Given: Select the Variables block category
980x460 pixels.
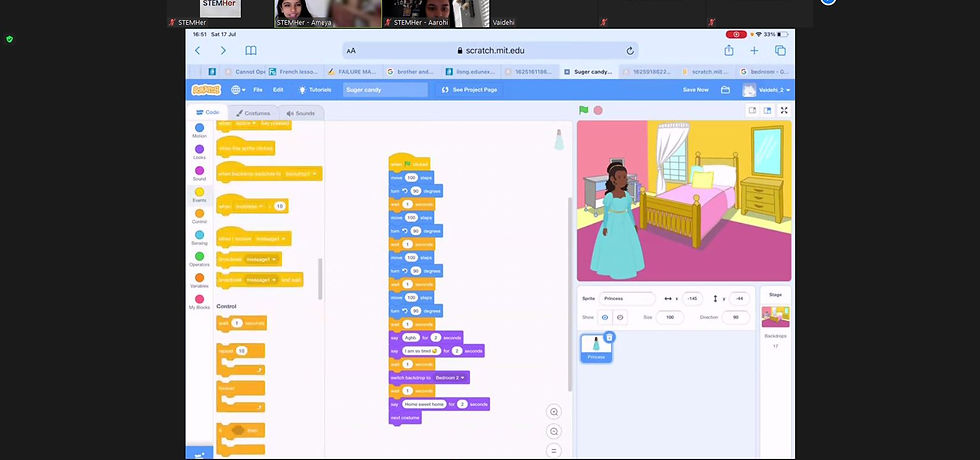Looking at the screenshot, I should pos(199,281).
